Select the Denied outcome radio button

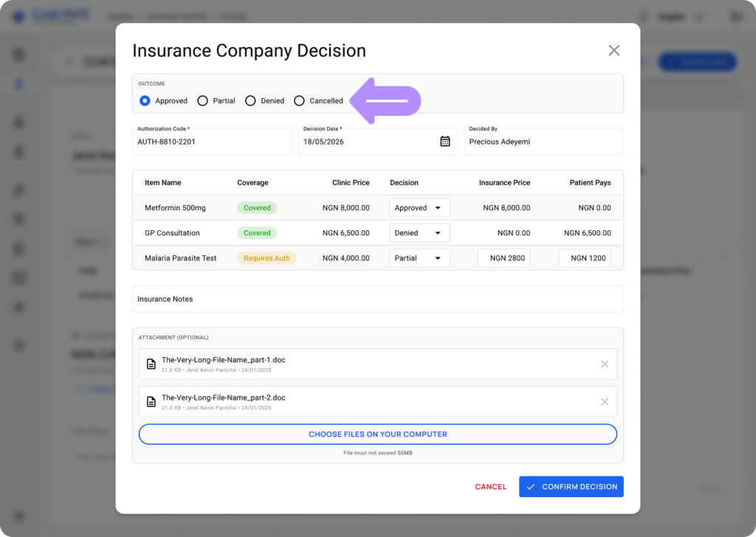tap(250, 100)
